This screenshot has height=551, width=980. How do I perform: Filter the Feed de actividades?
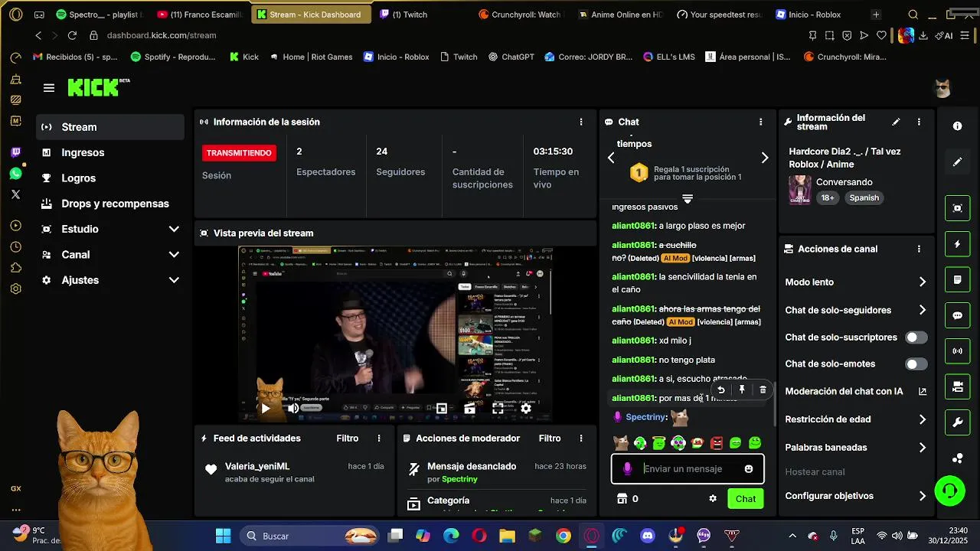(x=348, y=439)
